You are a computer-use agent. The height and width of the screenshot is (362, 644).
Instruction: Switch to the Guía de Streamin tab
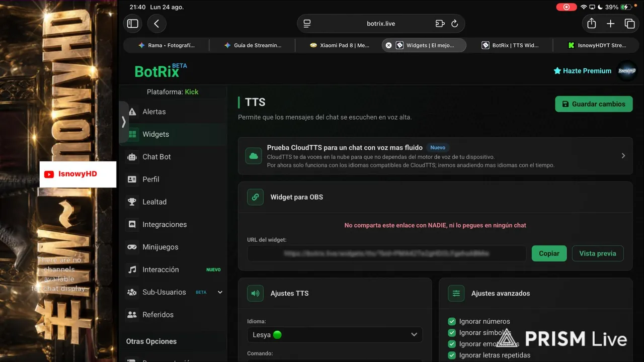(252, 45)
